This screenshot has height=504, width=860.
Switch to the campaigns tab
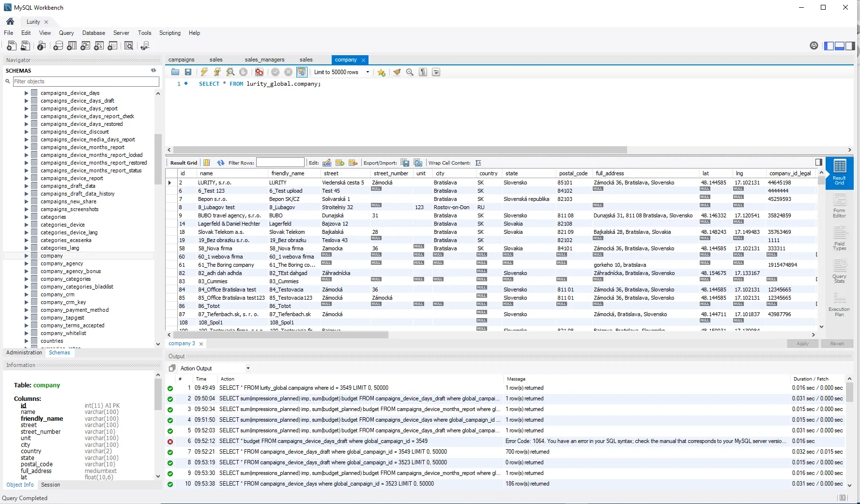coord(181,59)
